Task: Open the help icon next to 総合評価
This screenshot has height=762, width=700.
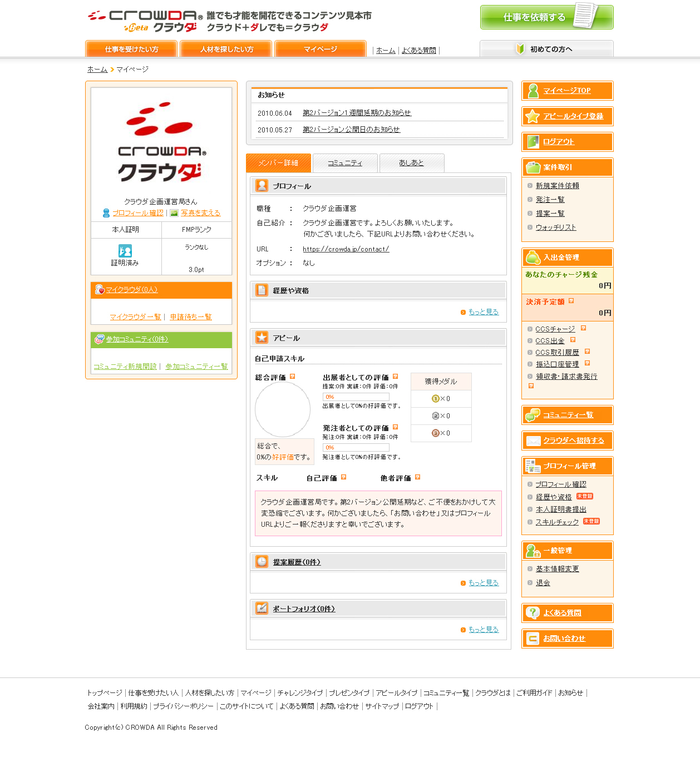Action: coord(293,377)
